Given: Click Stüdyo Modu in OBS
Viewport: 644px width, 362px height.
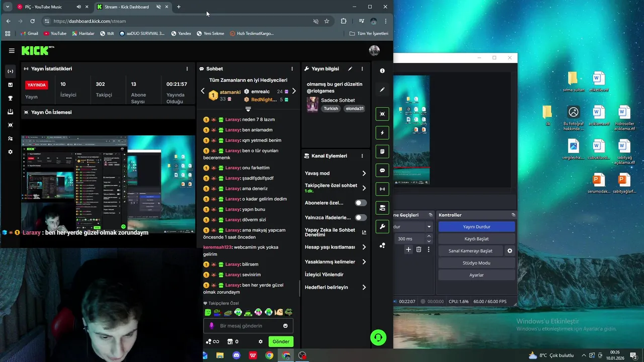Looking at the screenshot, I should point(476,263).
